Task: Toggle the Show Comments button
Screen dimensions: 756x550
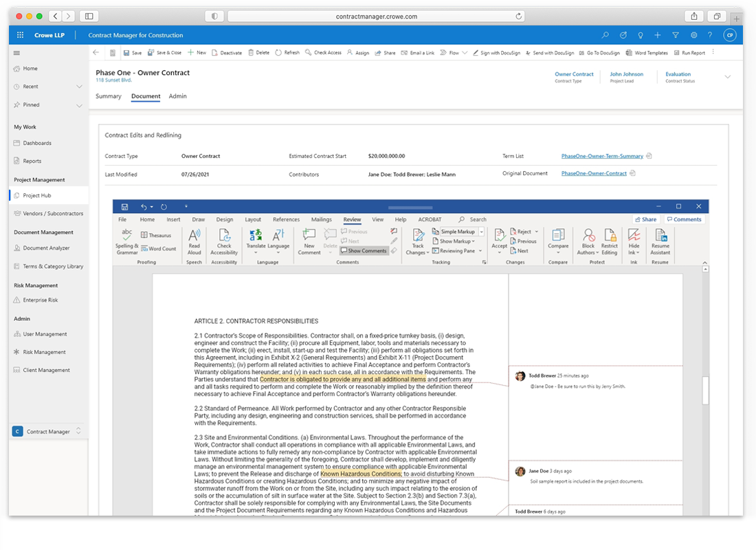Action: [364, 251]
